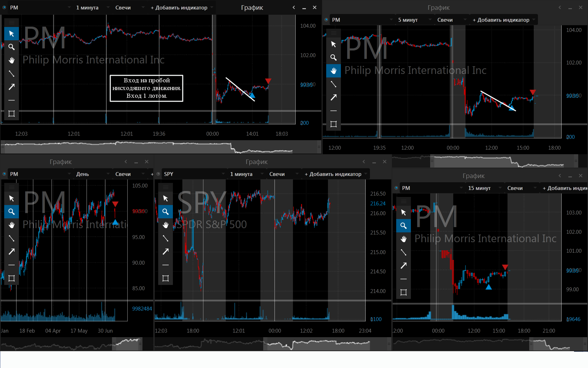The image size is (588, 368).
Task: Select the line drawing tool in PM 5-minute chart
Action: pos(334,84)
